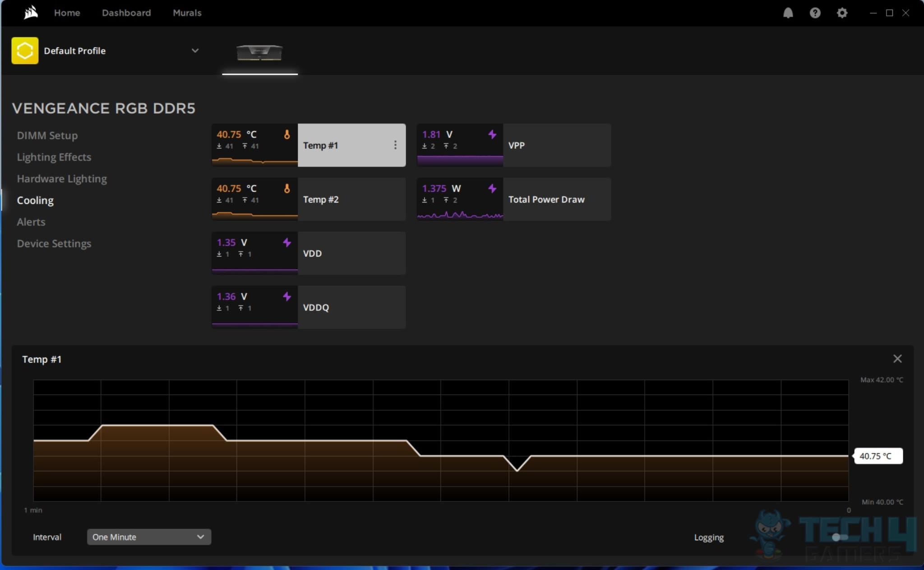Click the lightning bolt icon on VDD card
The width and height of the screenshot is (924, 570).
pyautogui.click(x=287, y=243)
